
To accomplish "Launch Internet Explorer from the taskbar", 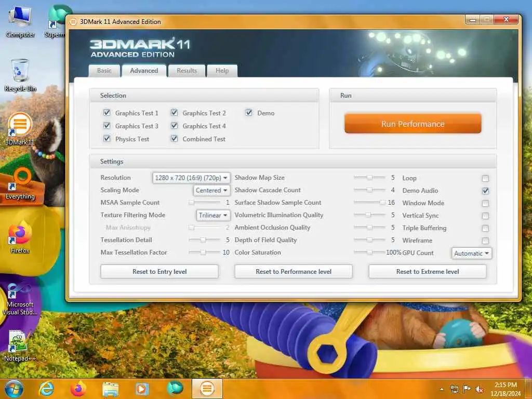I will 46,389.
